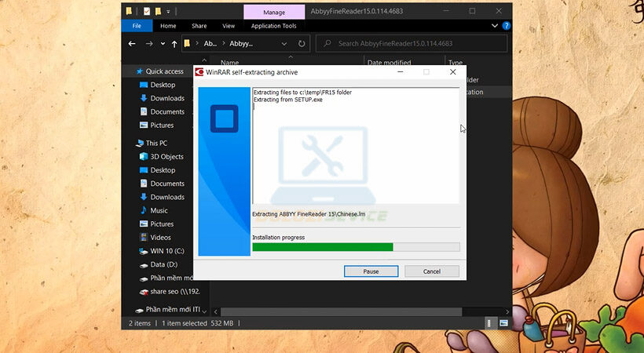
Task: Open the File menu tab
Action: tap(137, 26)
